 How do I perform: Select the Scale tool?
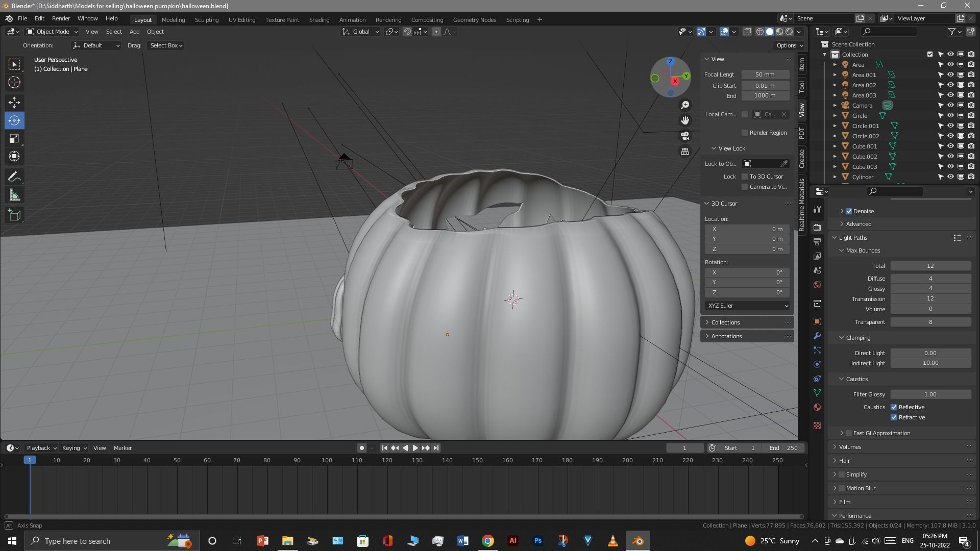tap(14, 138)
